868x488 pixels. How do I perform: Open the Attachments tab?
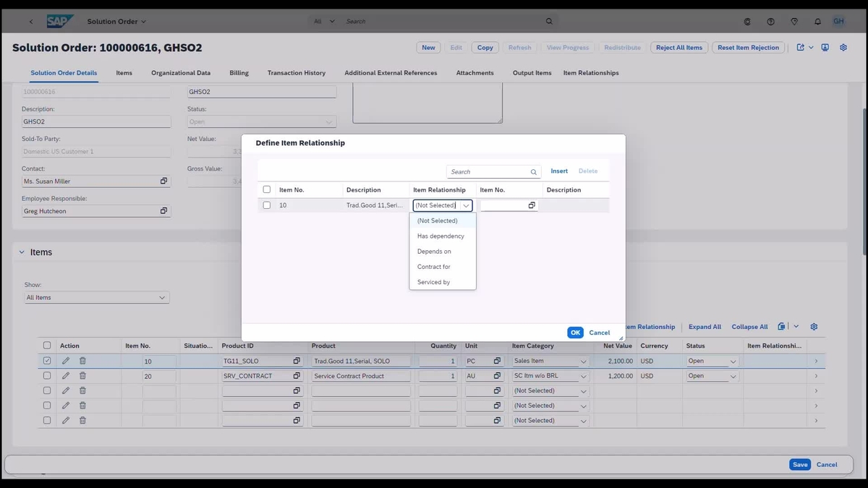pyautogui.click(x=475, y=72)
